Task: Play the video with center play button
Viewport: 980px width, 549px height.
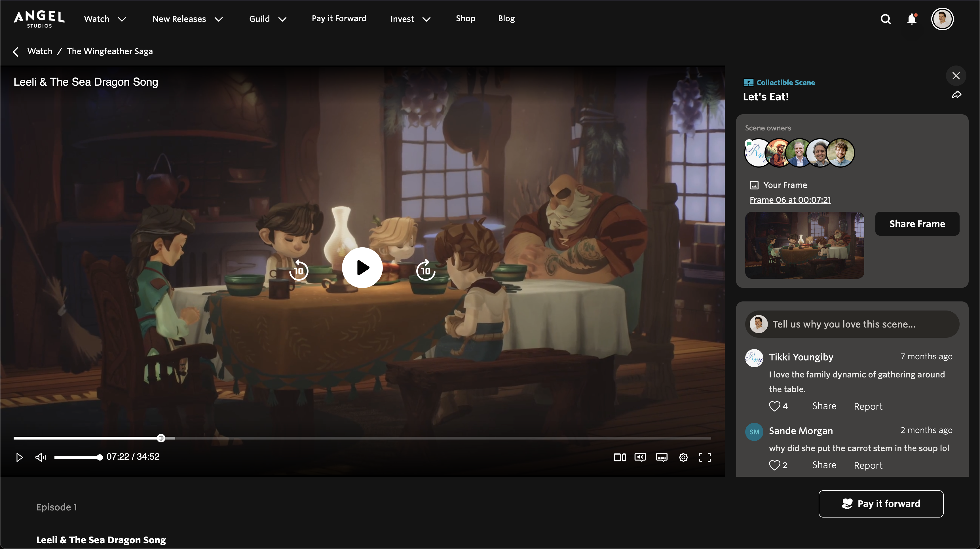Action: point(362,268)
